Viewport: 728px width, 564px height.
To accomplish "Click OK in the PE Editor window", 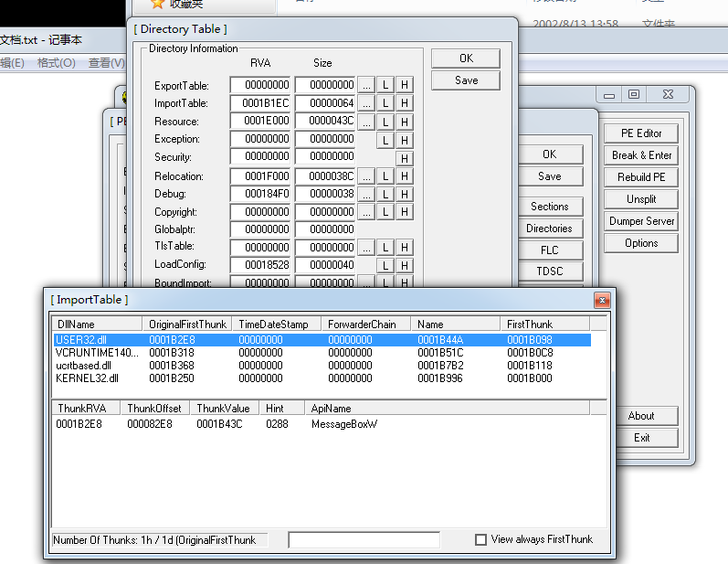I will pyautogui.click(x=549, y=154).
